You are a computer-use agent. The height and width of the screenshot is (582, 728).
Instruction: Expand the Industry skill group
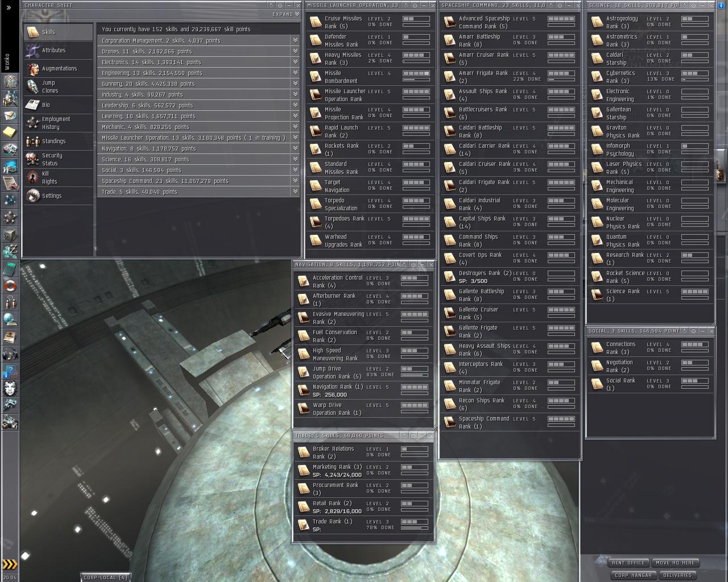pyautogui.click(x=295, y=94)
